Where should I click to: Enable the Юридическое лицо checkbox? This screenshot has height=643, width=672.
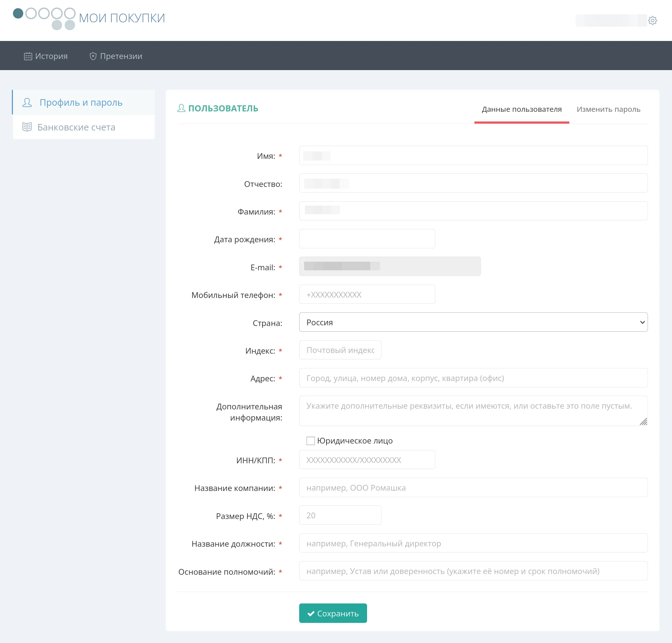[x=311, y=441]
